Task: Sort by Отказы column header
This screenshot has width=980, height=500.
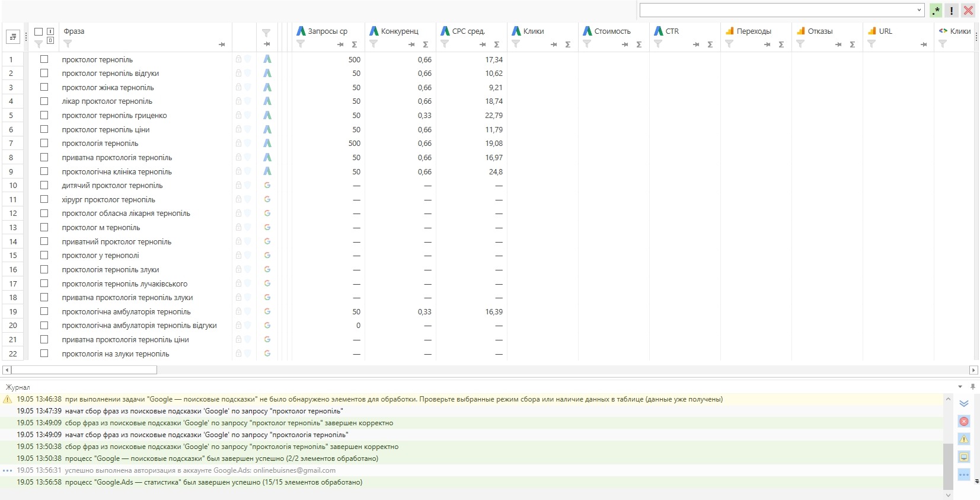Action: (x=820, y=31)
